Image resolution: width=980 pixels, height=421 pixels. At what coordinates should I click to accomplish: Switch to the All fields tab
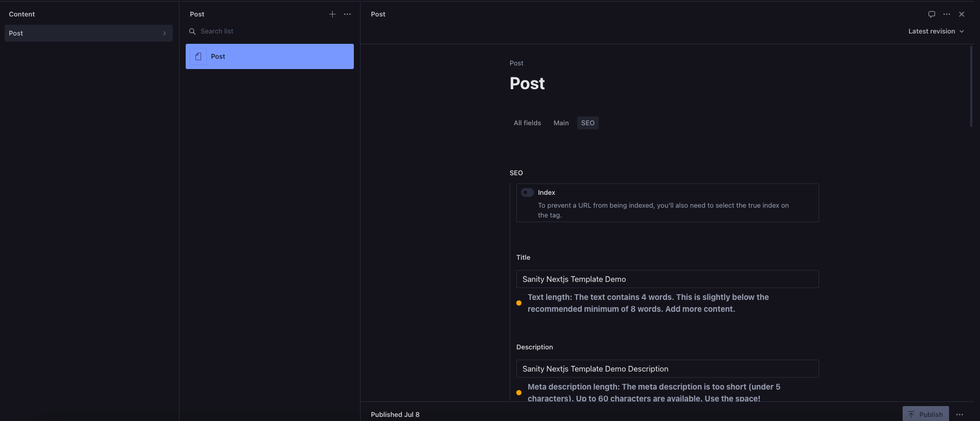coord(527,123)
